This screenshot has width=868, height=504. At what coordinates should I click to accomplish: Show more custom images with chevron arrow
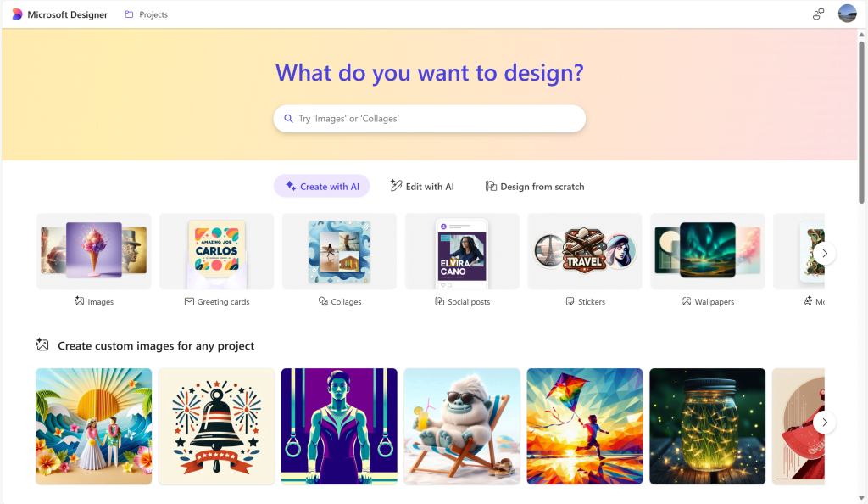(824, 422)
